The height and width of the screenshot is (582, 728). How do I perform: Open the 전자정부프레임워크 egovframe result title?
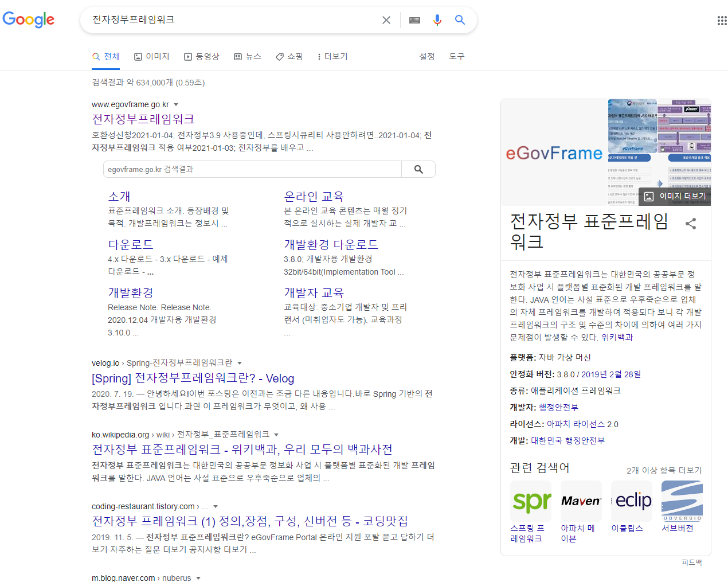click(x=143, y=119)
